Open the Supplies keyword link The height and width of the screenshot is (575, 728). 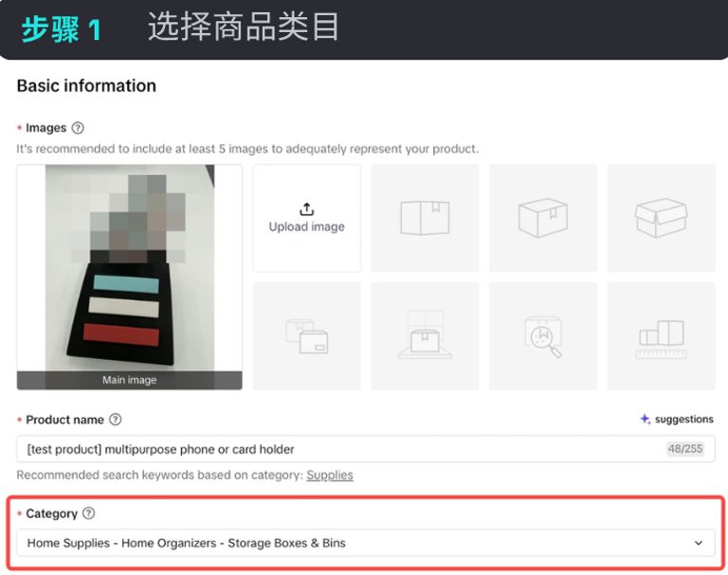coord(330,476)
